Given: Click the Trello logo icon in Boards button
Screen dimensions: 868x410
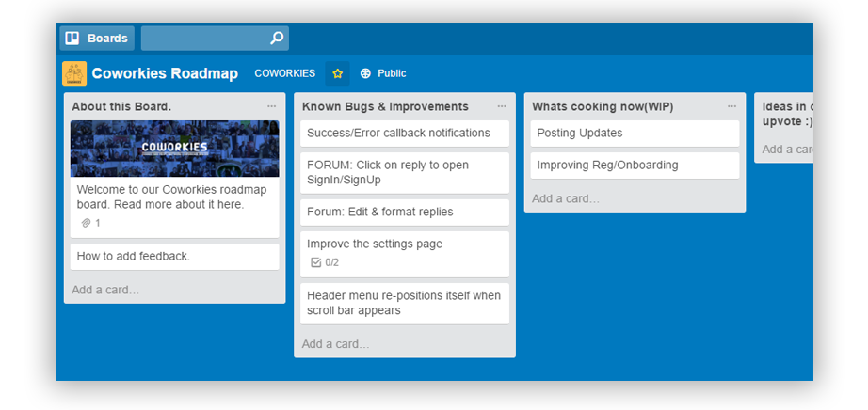Looking at the screenshot, I should (72, 39).
